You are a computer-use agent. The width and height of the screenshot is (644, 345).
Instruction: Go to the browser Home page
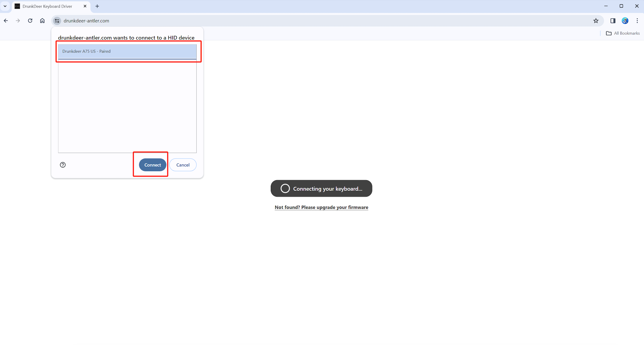coord(42,21)
